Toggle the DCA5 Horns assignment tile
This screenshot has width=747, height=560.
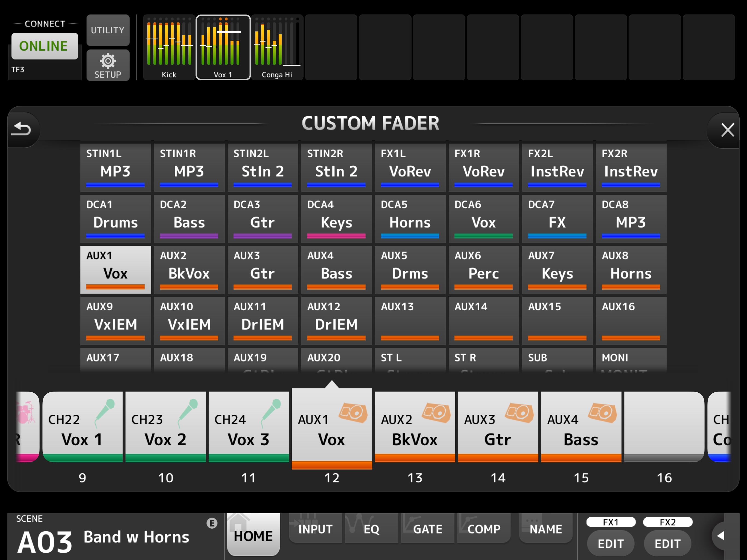pos(410,218)
